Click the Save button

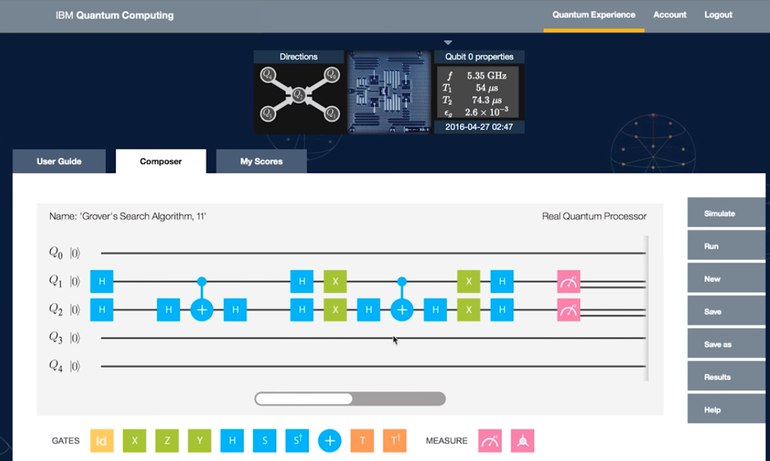coord(726,311)
